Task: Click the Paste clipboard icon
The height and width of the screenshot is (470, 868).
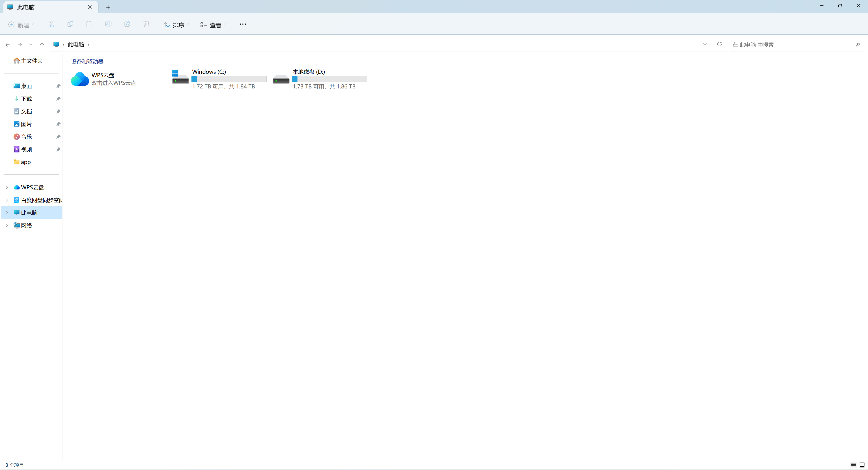Action: tap(89, 24)
